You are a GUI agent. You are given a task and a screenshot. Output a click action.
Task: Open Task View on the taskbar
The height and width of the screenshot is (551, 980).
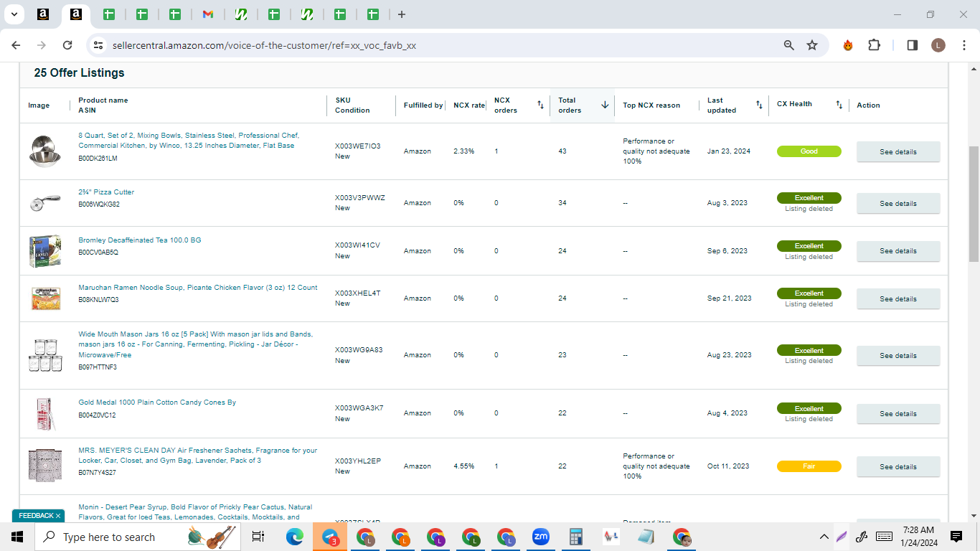click(x=259, y=537)
